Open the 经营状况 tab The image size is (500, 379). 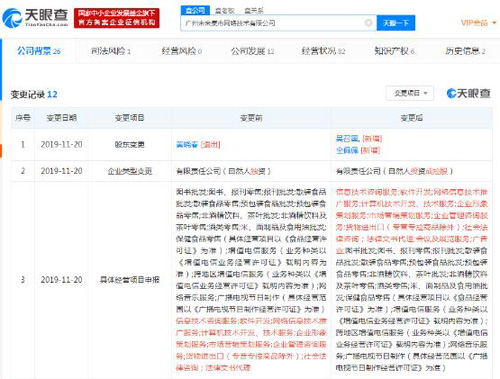tap(323, 51)
